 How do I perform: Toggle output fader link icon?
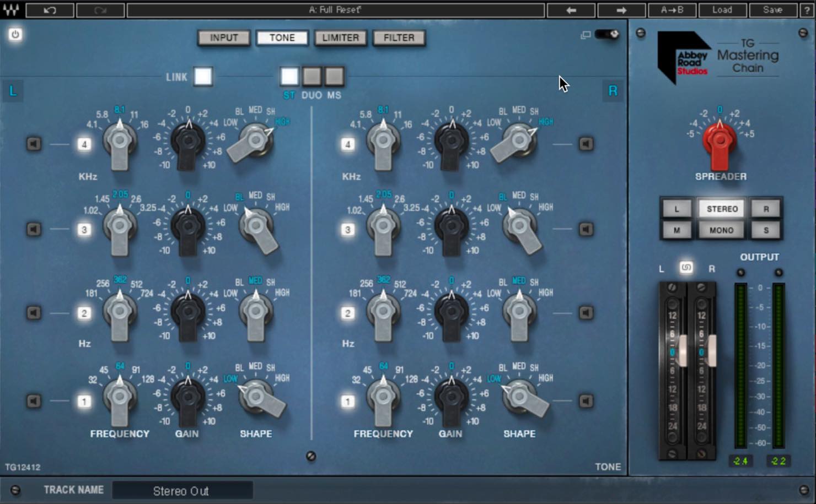[x=686, y=268]
